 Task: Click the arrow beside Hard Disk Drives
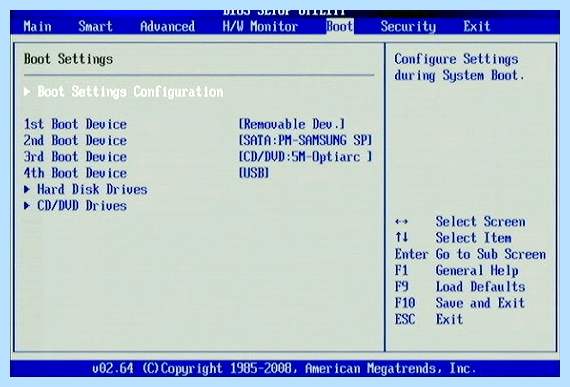coord(27,189)
